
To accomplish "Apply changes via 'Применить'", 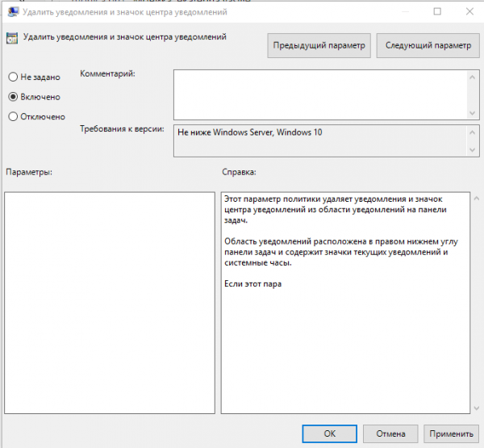I will click(451, 433).
